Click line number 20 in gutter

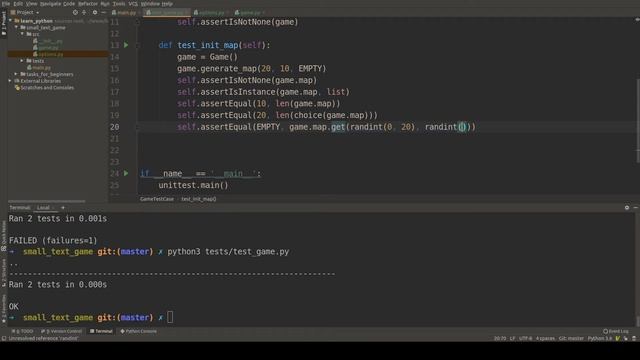coord(115,127)
